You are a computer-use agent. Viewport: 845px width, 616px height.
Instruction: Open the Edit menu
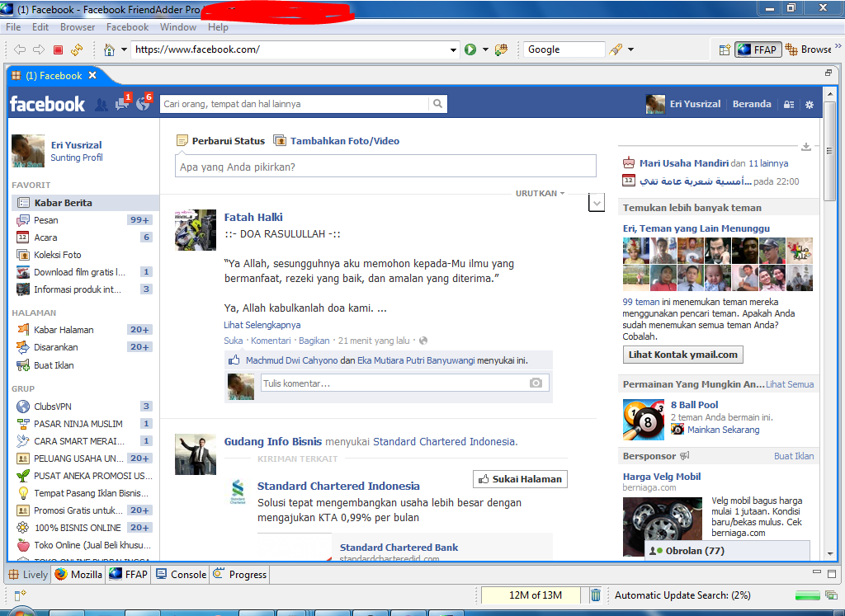[x=40, y=27]
